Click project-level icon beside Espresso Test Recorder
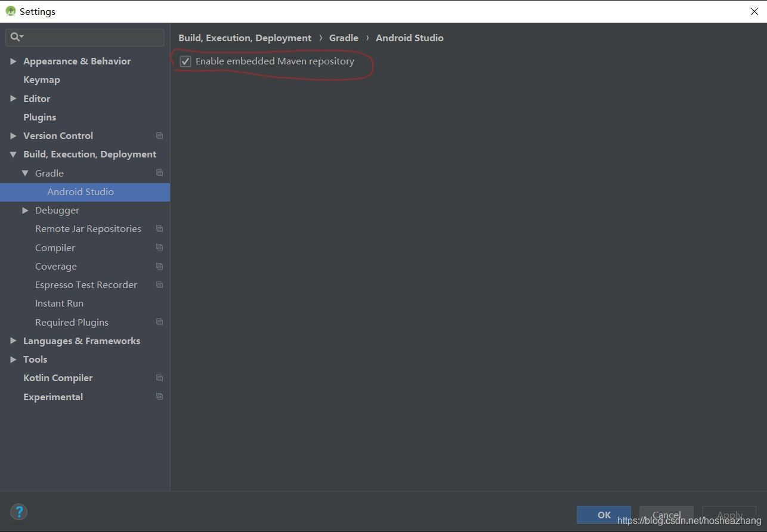Viewport: 767px width, 532px height. [159, 285]
